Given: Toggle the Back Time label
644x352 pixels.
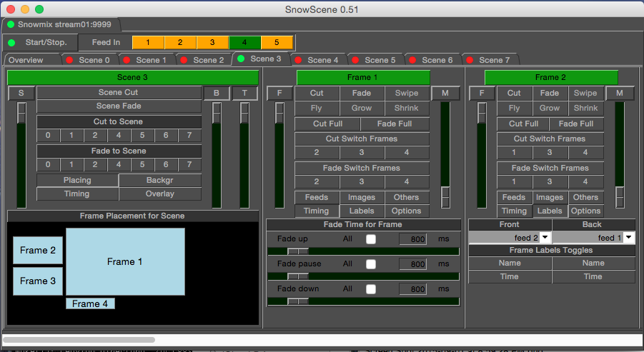Looking at the screenshot, I should [593, 276].
